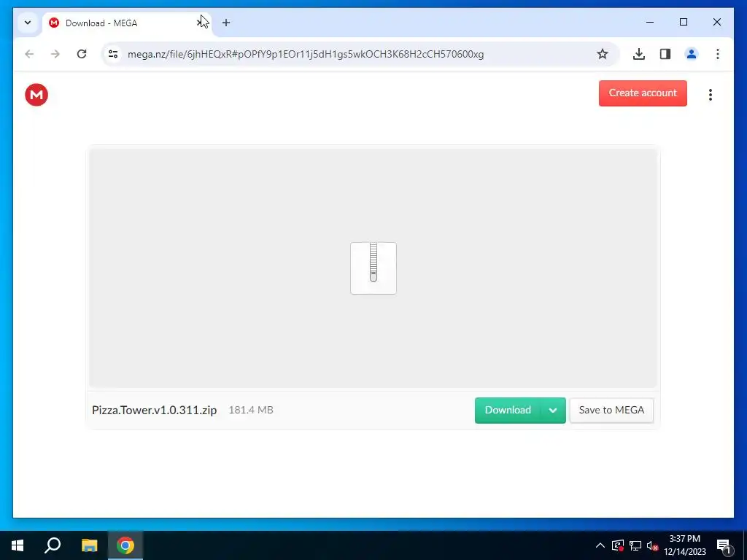Click the network tray icon
The image size is (747, 560).
635,545
